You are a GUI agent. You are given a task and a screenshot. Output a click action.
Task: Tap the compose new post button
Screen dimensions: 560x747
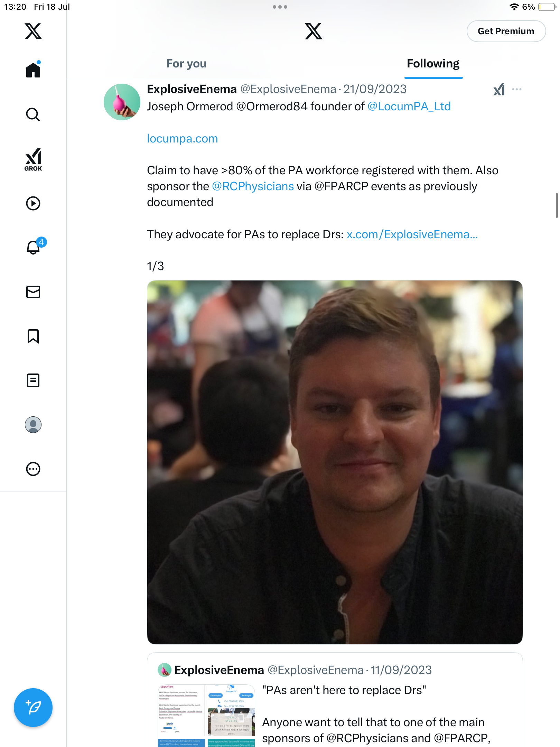click(x=33, y=708)
